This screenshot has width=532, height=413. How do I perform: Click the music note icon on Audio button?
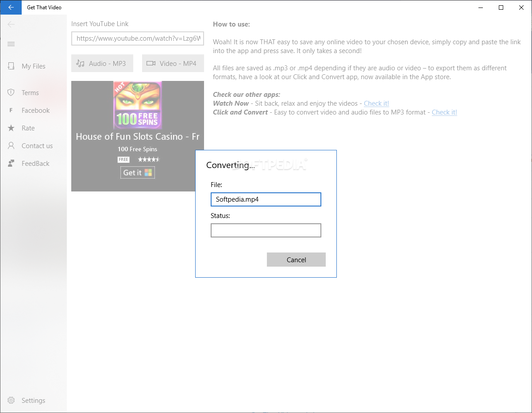(x=80, y=63)
